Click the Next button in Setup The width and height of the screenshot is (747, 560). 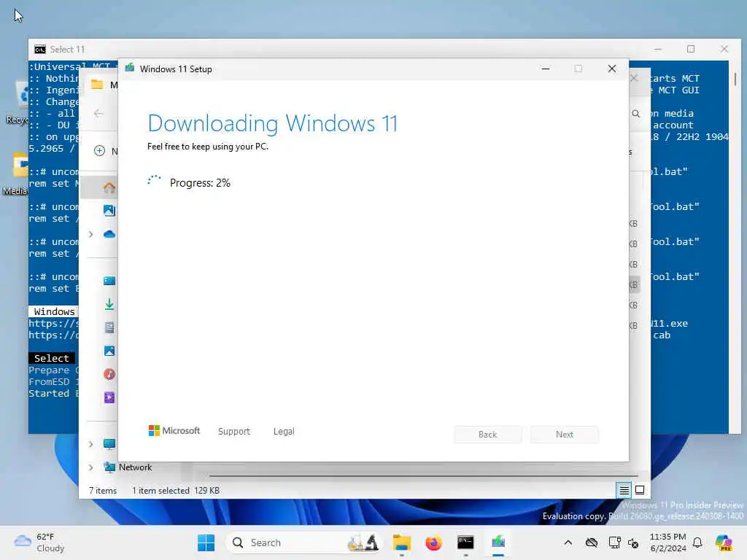[x=565, y=435]
